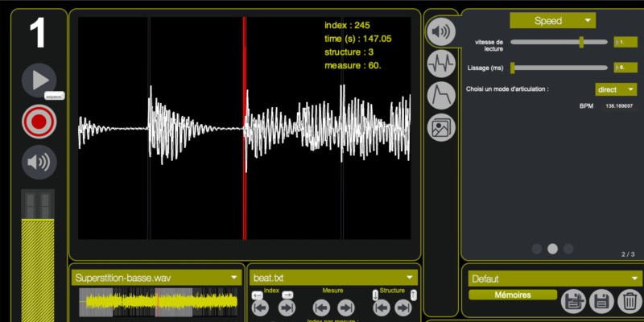Go to previous Index marker
Screen dimensions: 644x322
pyautogui.click(x=260, y=308)
